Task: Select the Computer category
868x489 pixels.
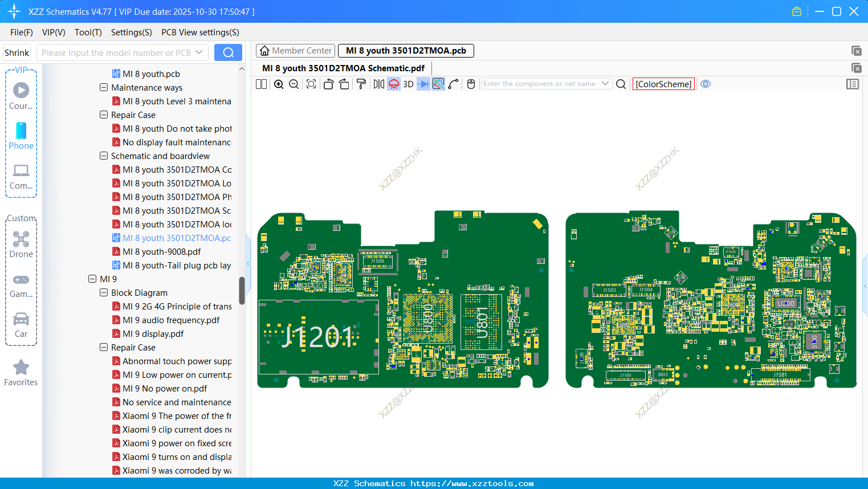Action: 21,177
